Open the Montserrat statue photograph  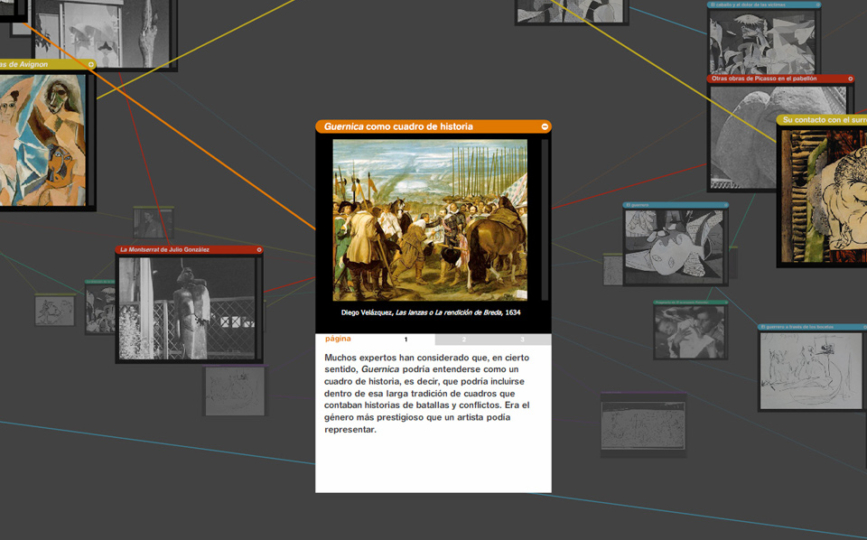click(x=187, y=308)
